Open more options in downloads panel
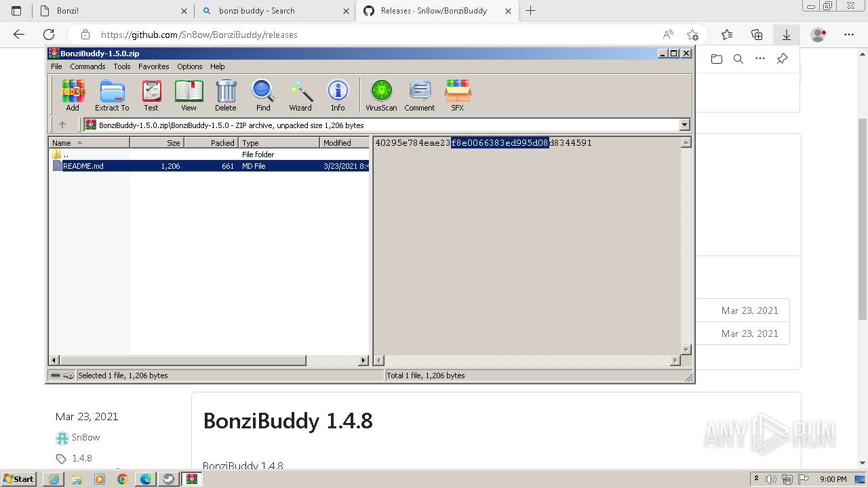 [x=760, y=59]
